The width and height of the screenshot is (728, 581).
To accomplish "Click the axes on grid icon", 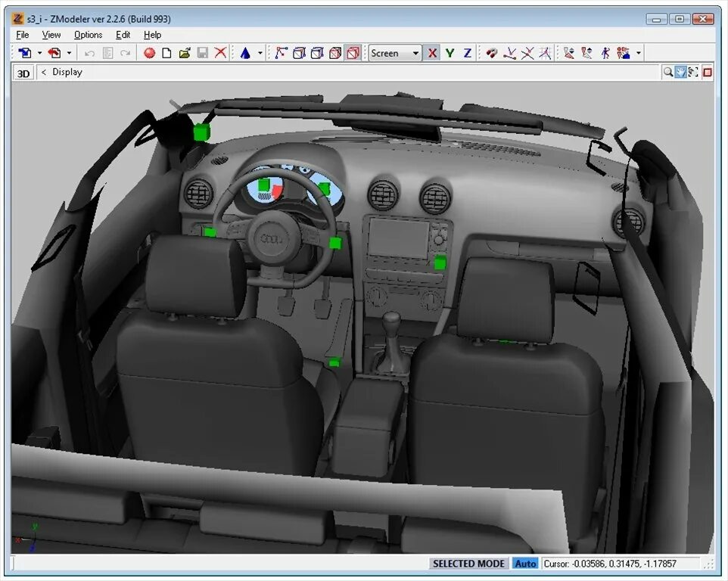I will point(545,53).
